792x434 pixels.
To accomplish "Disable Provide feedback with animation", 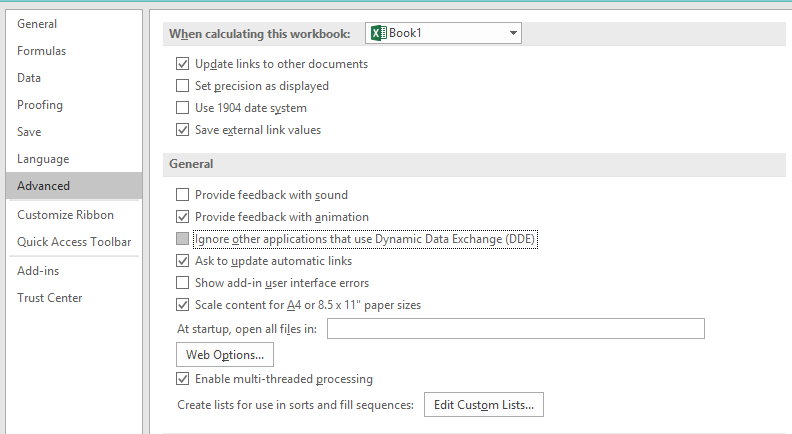I will coord(182,217).
